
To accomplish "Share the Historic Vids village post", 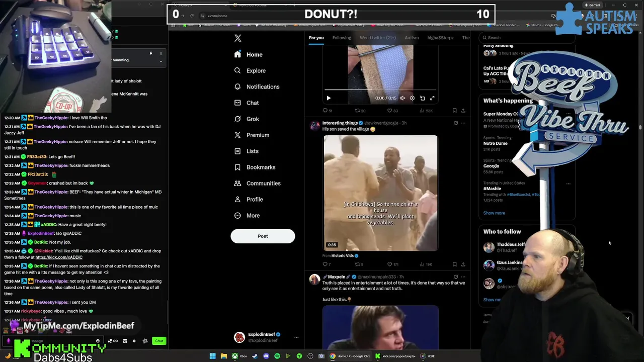I will pos(463,264).
